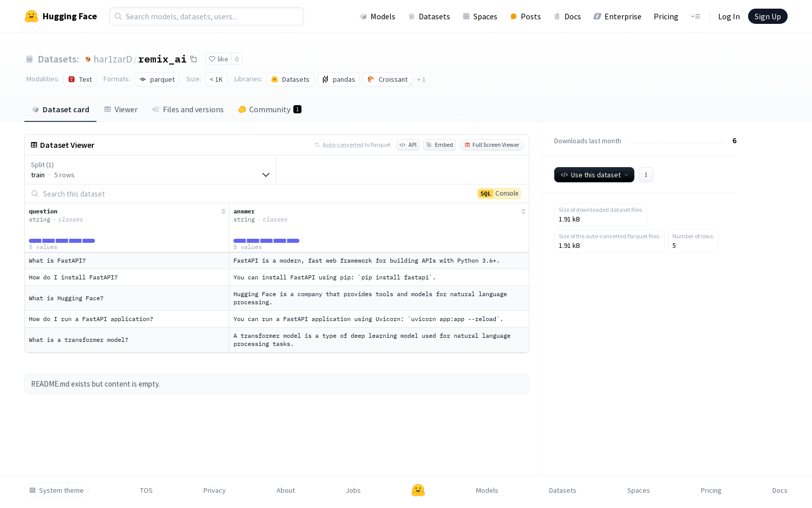Copy dataset name with the copy icon
Viewport: 812px width, 508px height.
point(193,59)
